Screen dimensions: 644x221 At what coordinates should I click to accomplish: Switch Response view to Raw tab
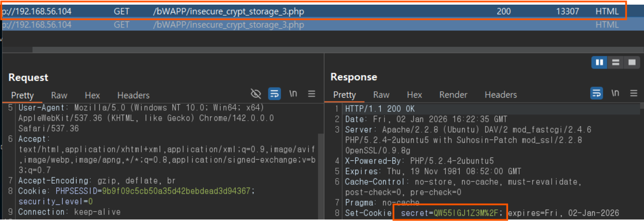pyautogui.click(x=381, y=95)
